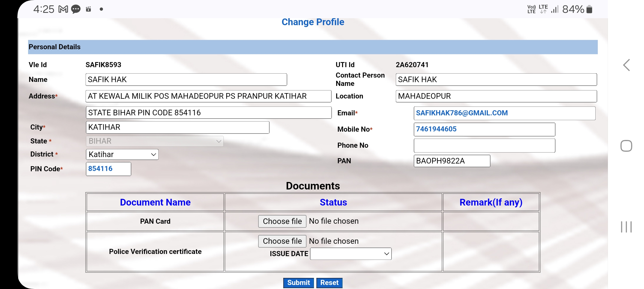Viewport: 644px width, 289px height.
Task: Select the PIN Code field
Action: tap(108, 169)
